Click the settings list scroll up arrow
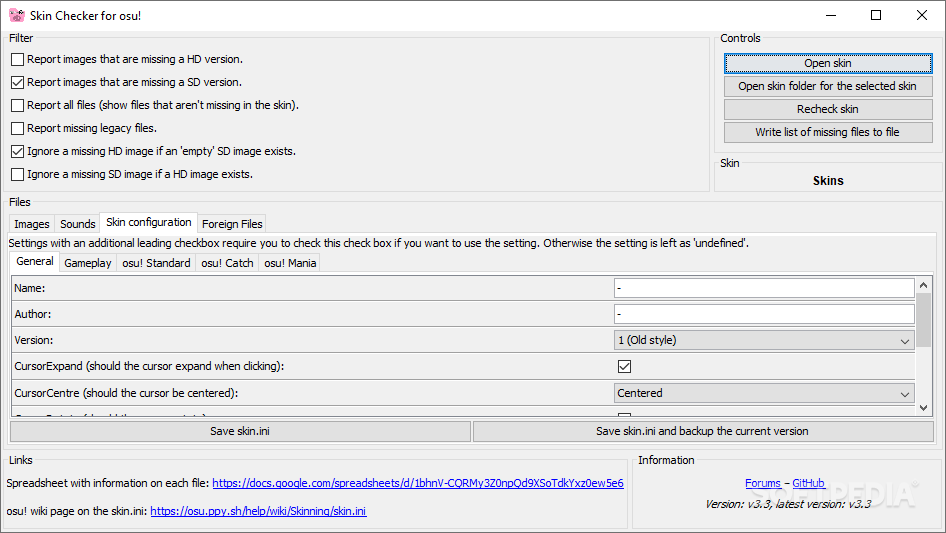Viewport: 946px width, 533px height. [923, 285]
